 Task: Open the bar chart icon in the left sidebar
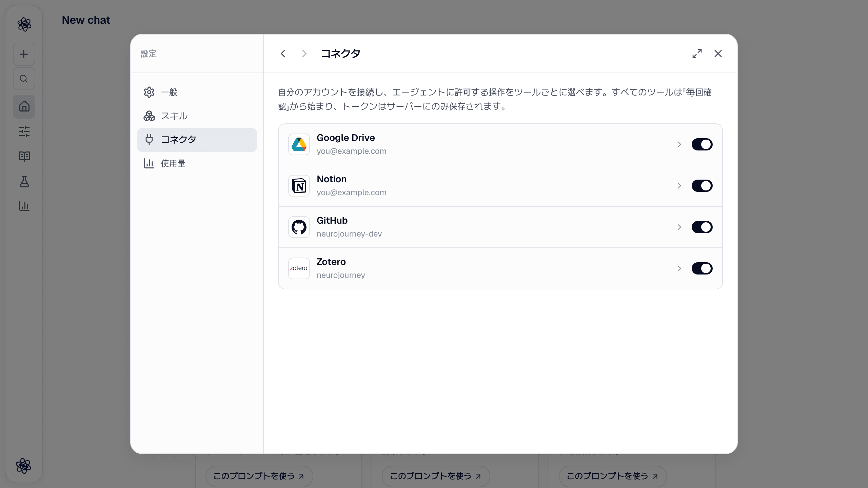(24, 206)
